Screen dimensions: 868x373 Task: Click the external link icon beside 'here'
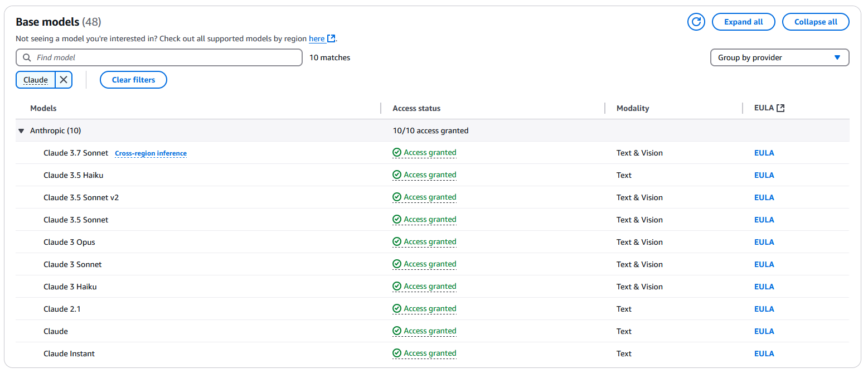click(331, 38)
